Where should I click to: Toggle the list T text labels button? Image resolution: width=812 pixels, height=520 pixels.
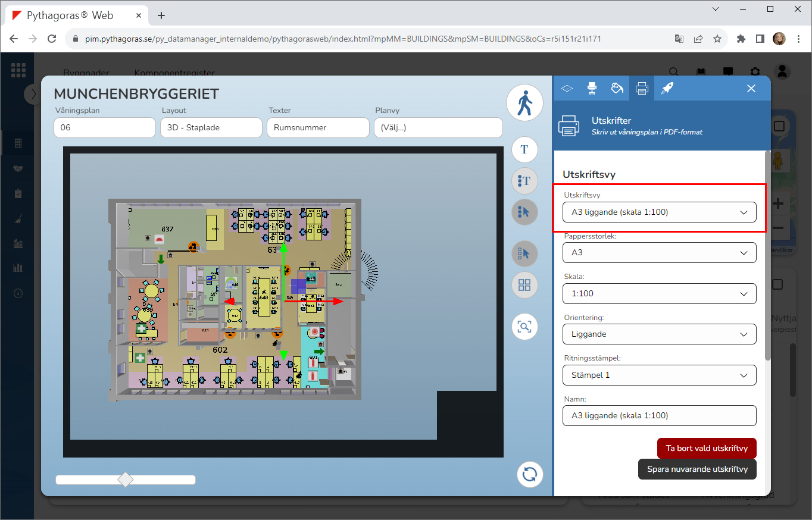click(x=524, y=181)
